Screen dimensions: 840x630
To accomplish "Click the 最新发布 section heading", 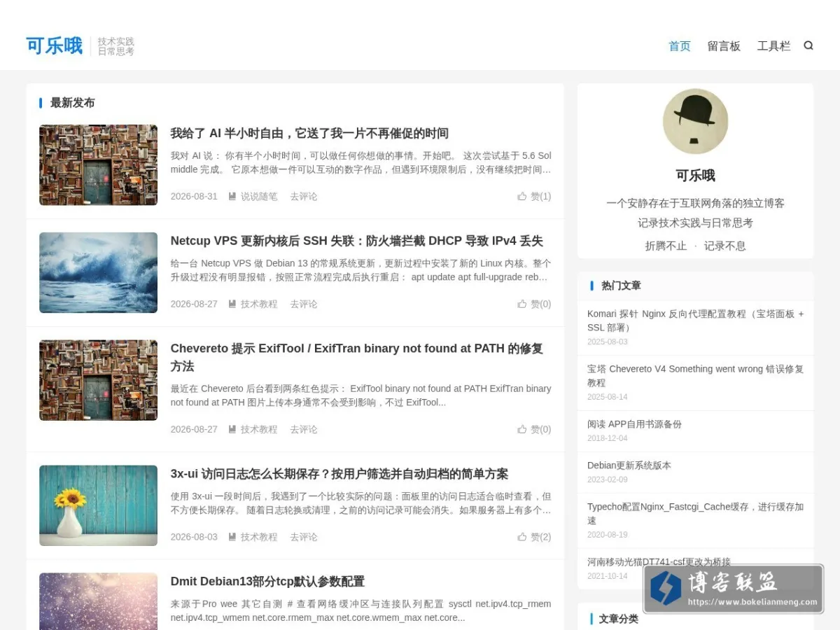I will (72, 103).
